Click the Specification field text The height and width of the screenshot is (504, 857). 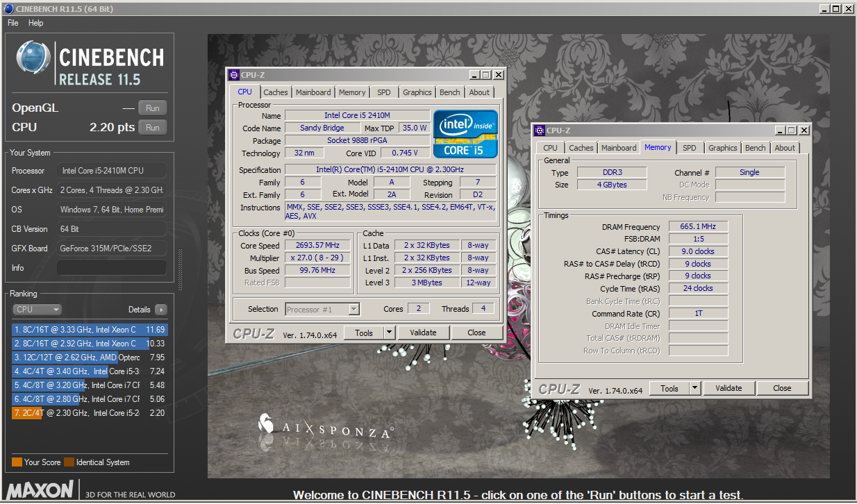tap(391, 169)
